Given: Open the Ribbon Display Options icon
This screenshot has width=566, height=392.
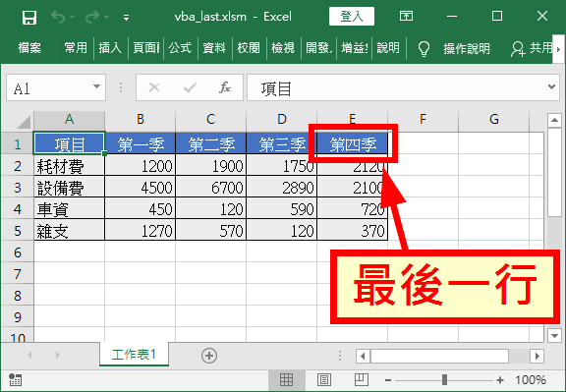Looking at the screenshot, I should tap(406, 16).
